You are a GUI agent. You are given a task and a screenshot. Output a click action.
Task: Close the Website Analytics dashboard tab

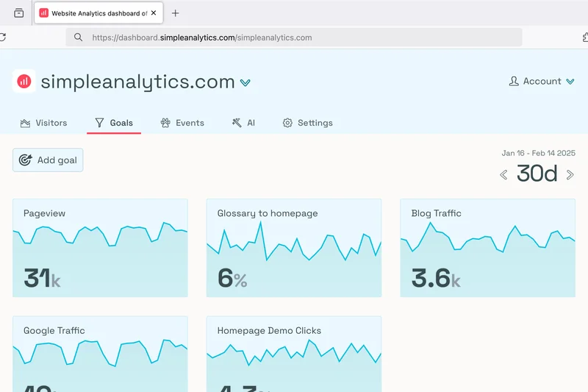(154, 13)
